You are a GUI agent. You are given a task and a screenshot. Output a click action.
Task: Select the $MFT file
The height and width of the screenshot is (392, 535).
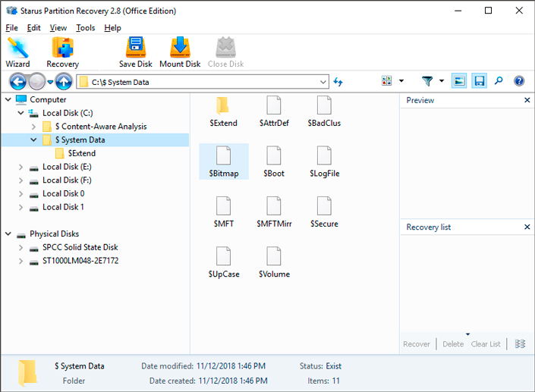coord(223,212)
